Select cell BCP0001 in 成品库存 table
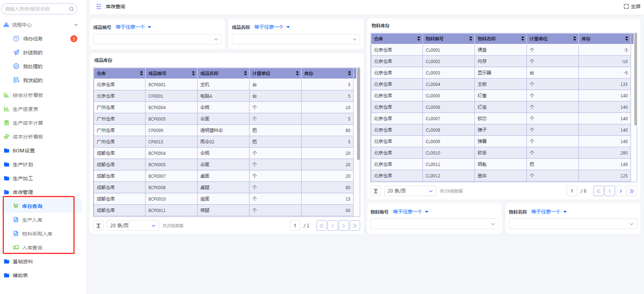The image size is (644, 294). click(x=171, y=85)
